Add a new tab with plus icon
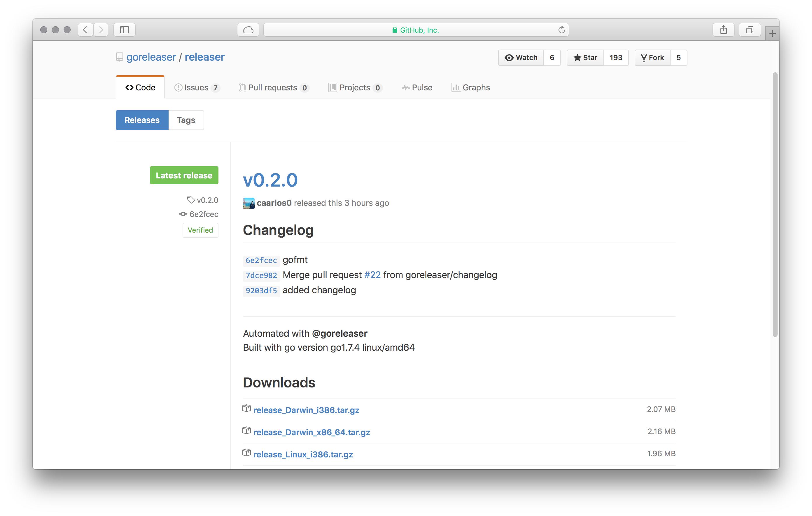 (x=772, y=33)
